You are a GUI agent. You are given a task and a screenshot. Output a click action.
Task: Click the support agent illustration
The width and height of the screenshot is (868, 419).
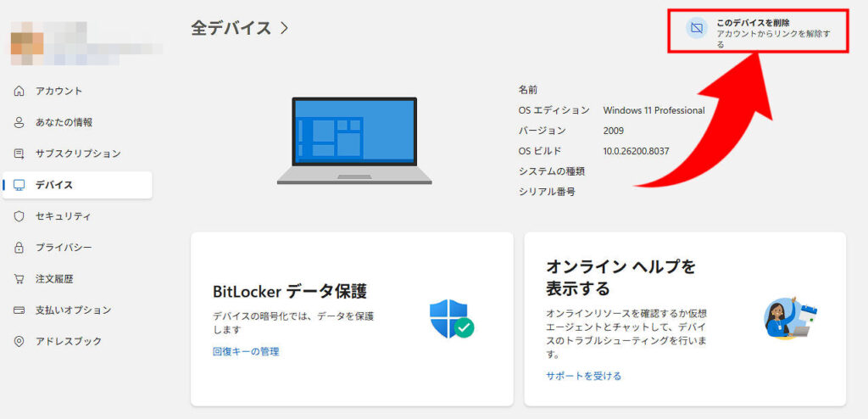tap(791, 318)
